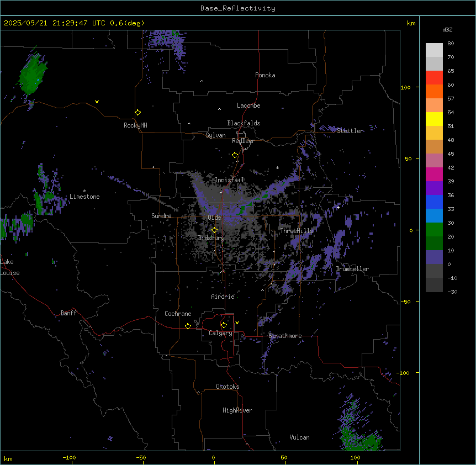Viewport: 476px width, 465px height.
Task: Click the yellow diamond marker below RedDeer
Action: pos(235,155)
